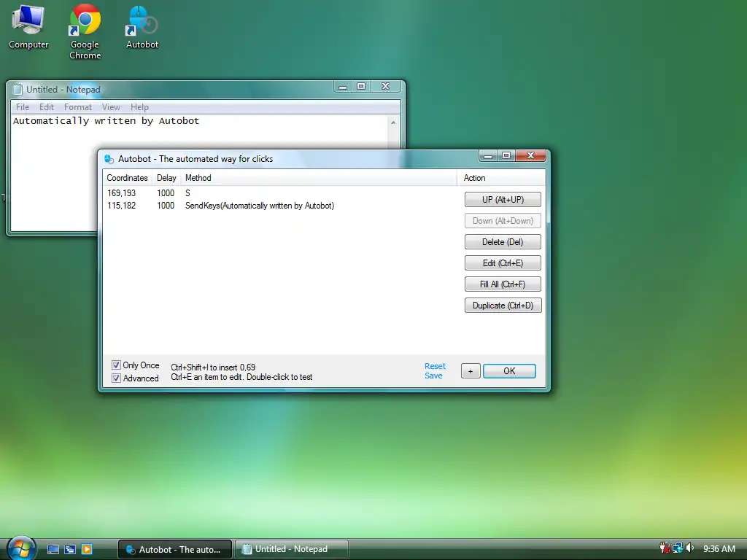Viewport: 747px width, 560px height.
Task: Open the Autobot desktop shortcut
Action: [142, 27]
